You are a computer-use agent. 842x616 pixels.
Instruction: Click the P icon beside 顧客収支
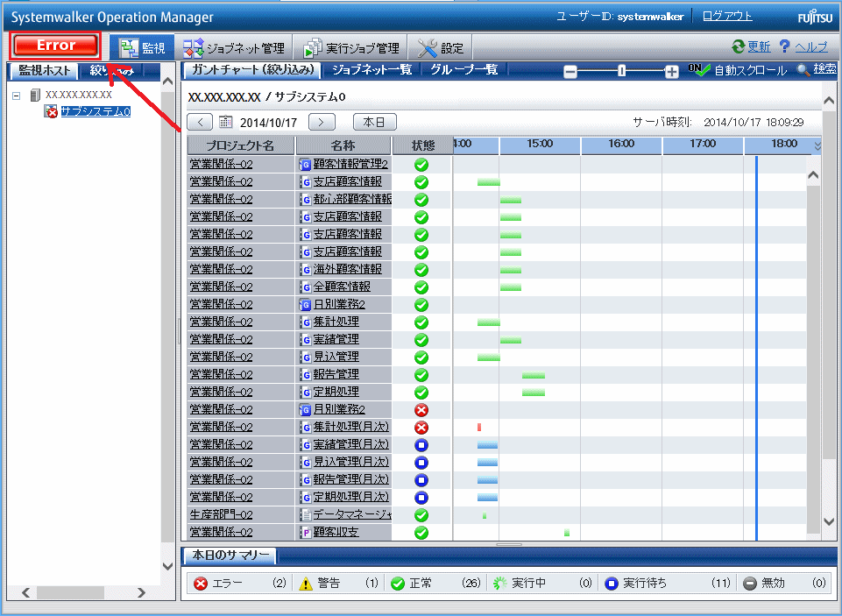coord(305,533)
